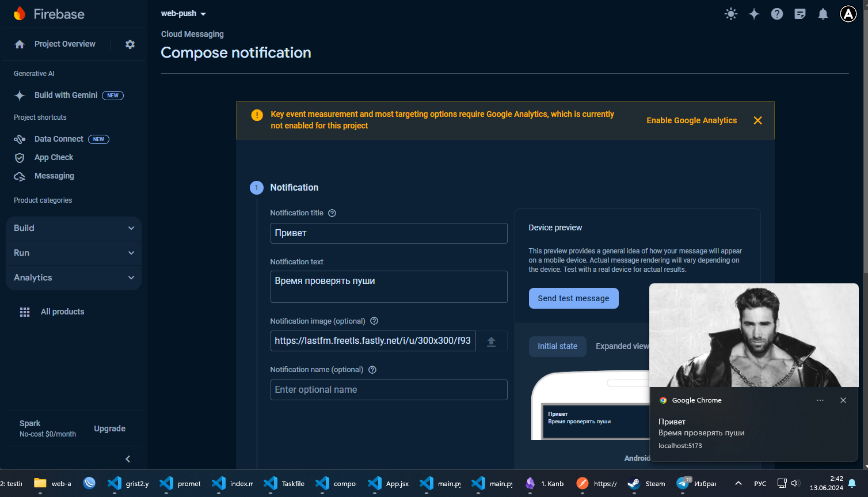Open Gemini assistant sparkle icon in top bar

pos(754,14)
